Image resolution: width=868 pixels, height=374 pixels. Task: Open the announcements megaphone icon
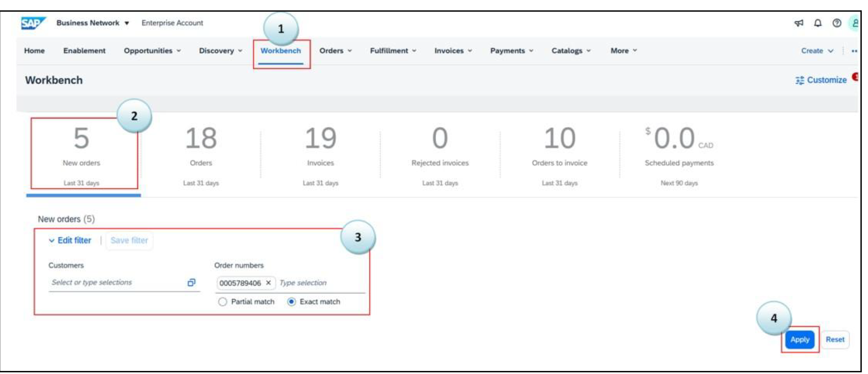click(x=798, y=23)
